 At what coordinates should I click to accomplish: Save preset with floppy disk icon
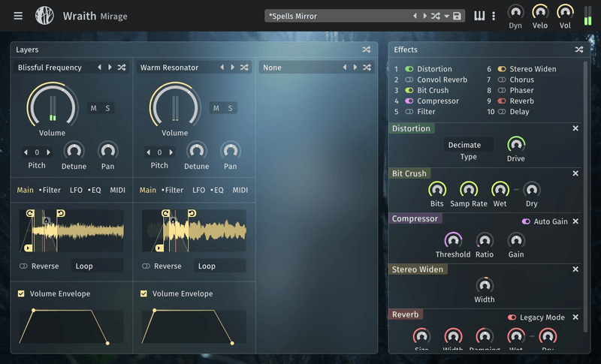(457, 16)
